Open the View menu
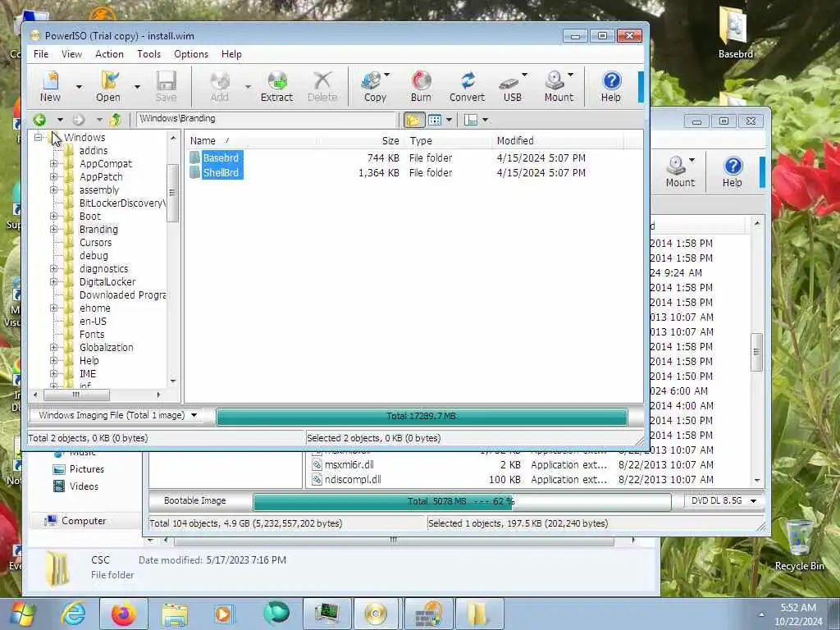The image size is (840, 630). click(72, 54)
